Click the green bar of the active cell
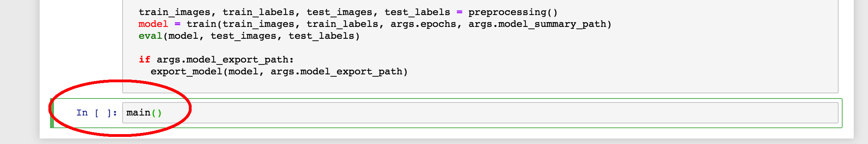868x144 pixels. [52, 113]
